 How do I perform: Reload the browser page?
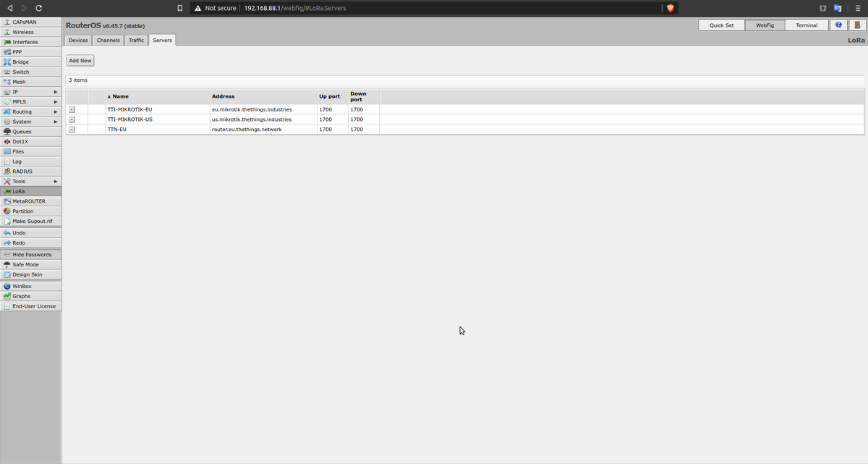[38, 8]
